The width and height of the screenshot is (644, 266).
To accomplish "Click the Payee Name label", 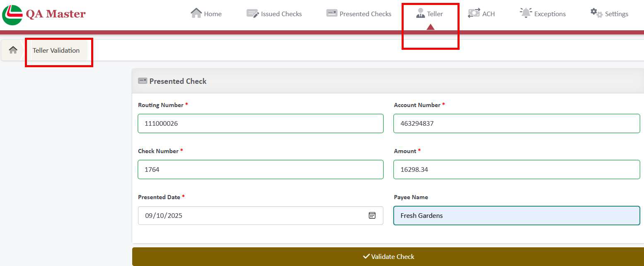I will coord(411,197).
